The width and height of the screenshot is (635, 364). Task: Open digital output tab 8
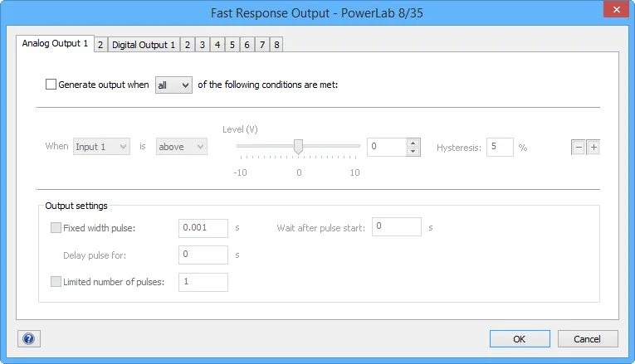point(276,45)
